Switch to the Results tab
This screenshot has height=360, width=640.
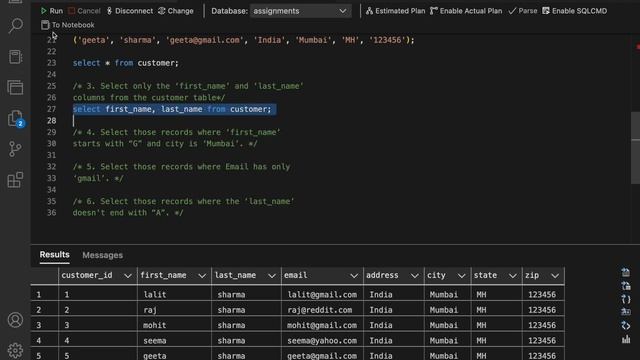(x=54, y=255)
